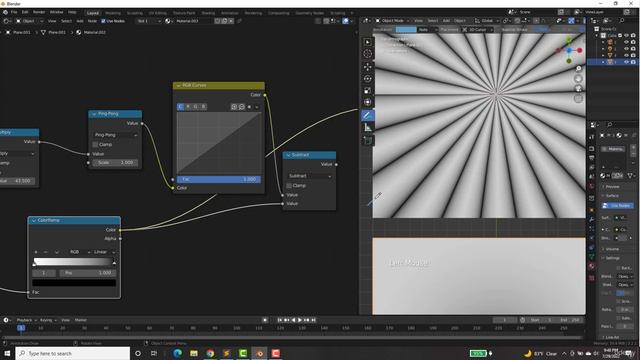
Task: Toggle the C channel button in RGB Curves
Action: point(180,107)
